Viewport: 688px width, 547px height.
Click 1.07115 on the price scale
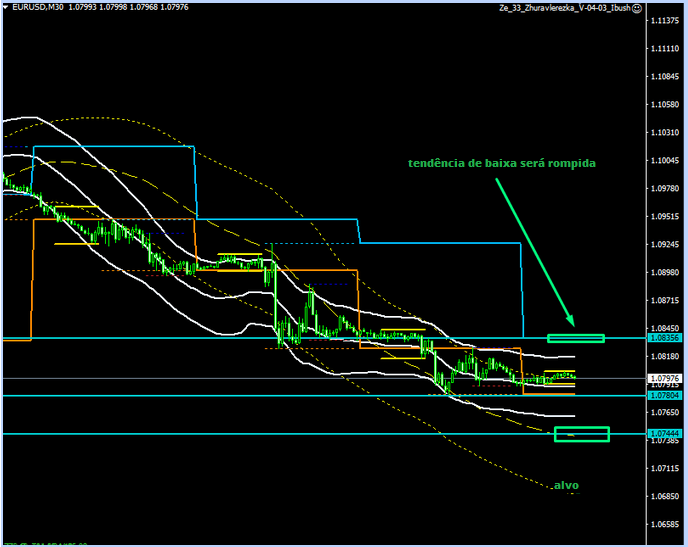pos(664,468)
